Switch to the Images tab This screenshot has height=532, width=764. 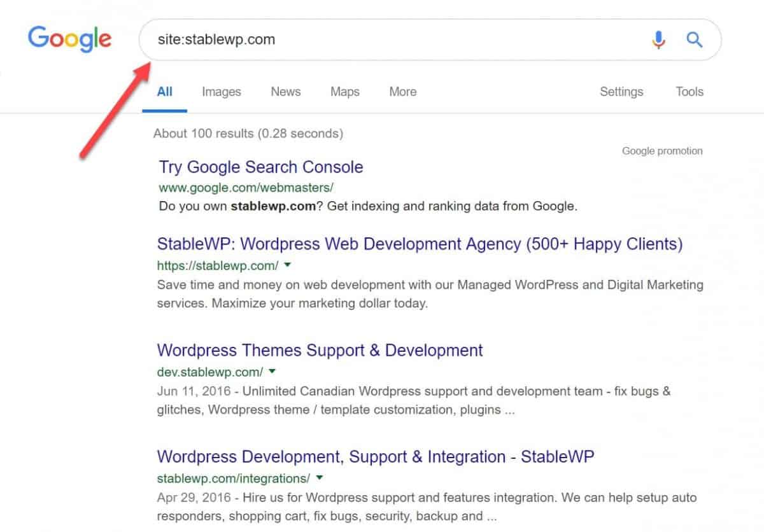pyautogui.click(x=222, y=92)
